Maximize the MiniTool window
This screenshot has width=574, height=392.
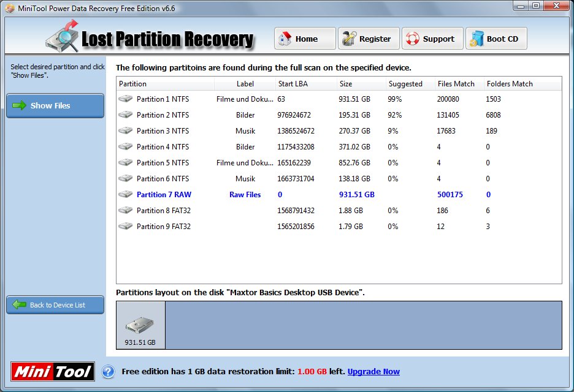(x=535, y=6)
